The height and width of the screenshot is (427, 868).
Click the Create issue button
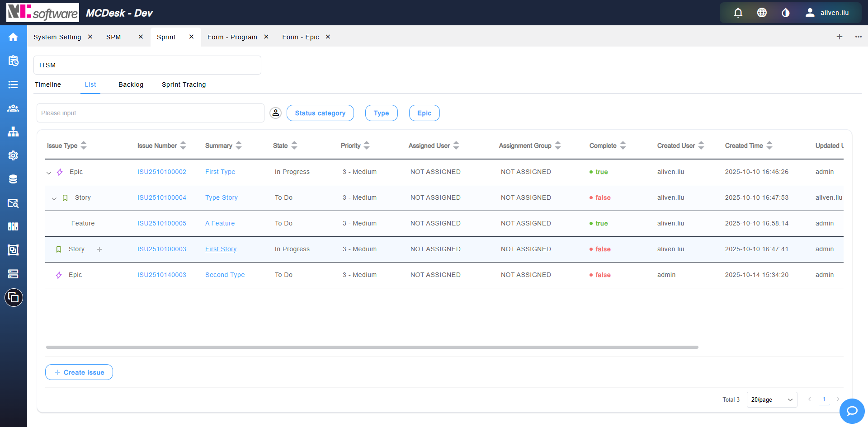point(79,372)
